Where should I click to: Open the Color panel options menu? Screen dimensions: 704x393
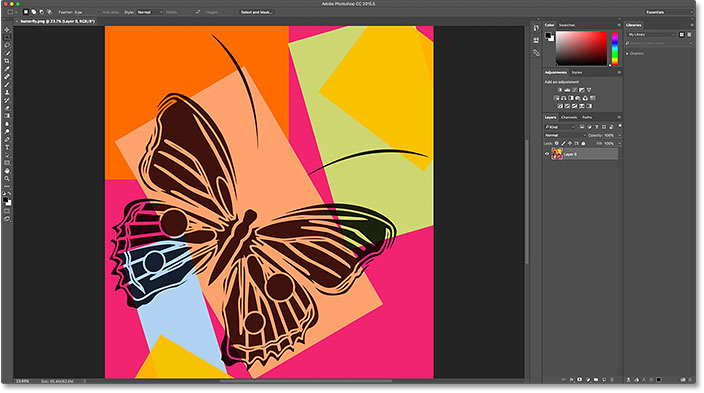[x=619, y=25]
